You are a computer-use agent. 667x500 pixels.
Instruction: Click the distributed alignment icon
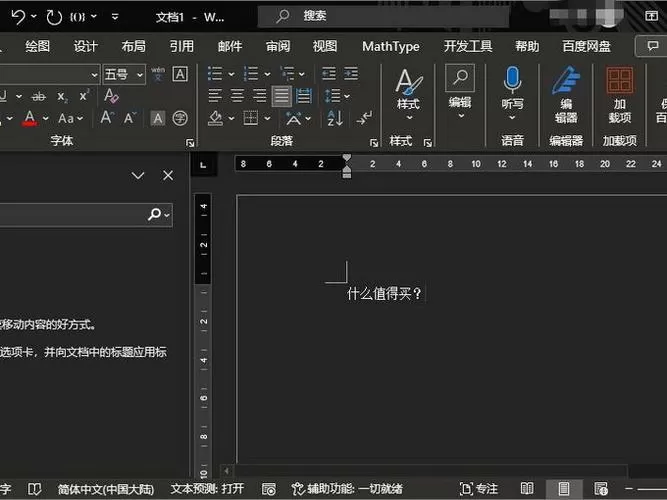click(304, 96)
